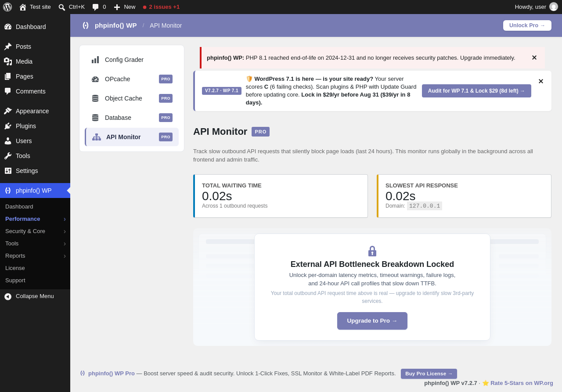Click the plus icon beside New

pos(117,7)
